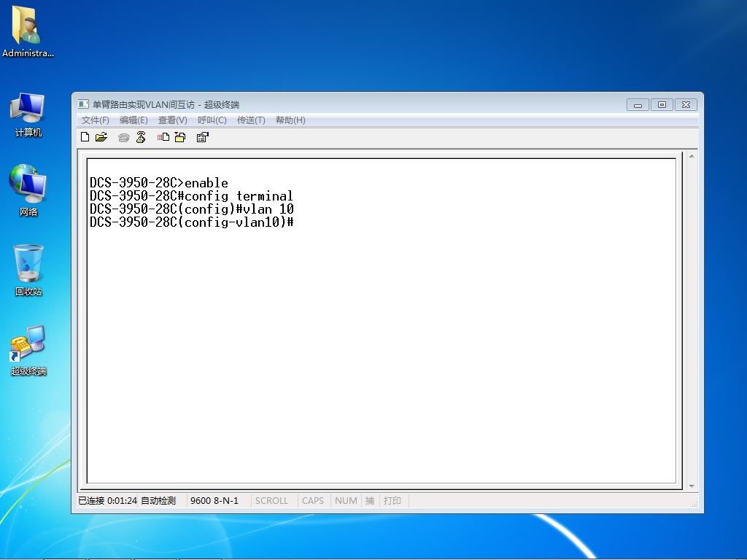Open the 传送(T) menu
This screenshot has height=560, width=747.
click(251, 120)
